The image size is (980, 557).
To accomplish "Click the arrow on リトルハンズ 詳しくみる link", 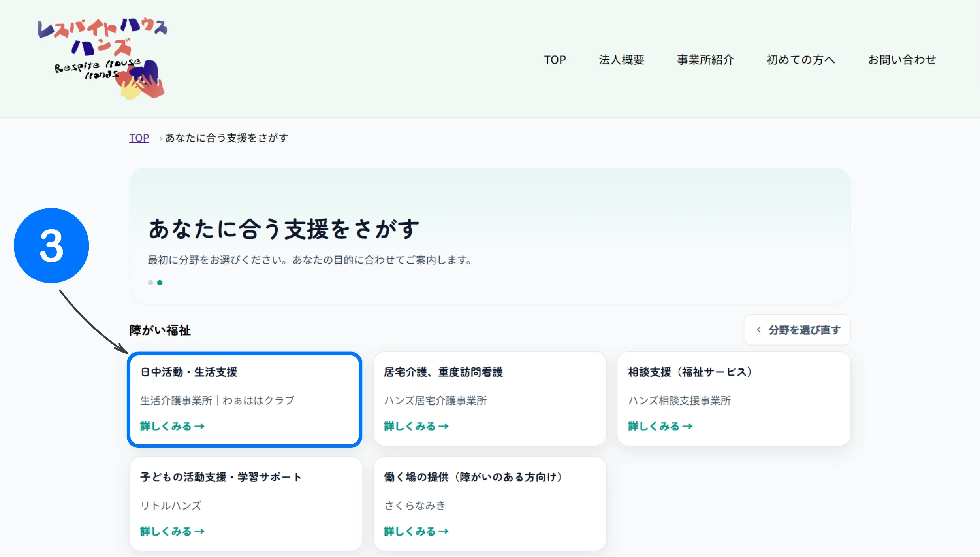I will coord(200,531).
